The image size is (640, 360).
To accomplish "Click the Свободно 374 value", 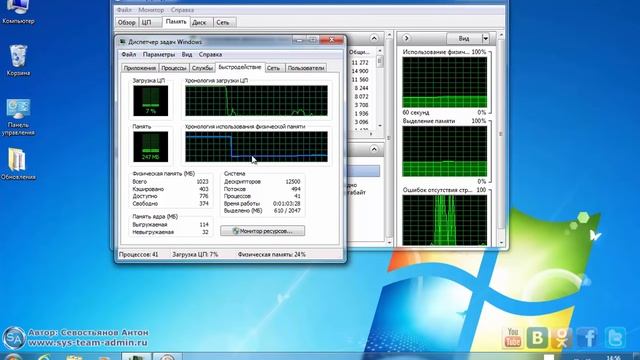I will click(x=204, y=204).
